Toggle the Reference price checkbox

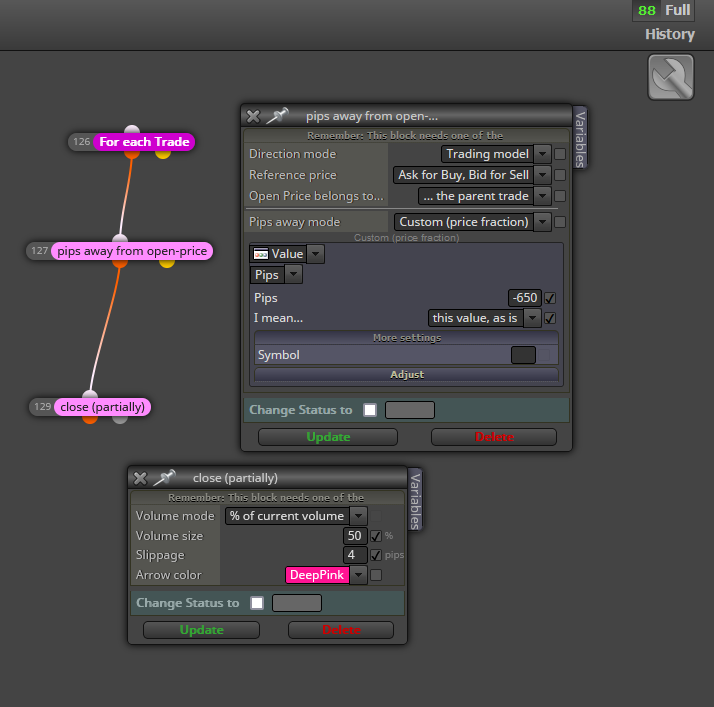(560, 175)
